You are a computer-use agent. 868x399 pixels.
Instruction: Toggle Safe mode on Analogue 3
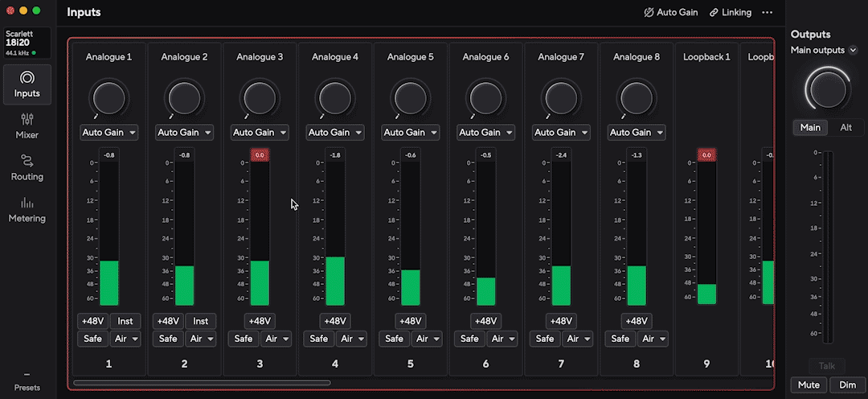coord(243,339)
